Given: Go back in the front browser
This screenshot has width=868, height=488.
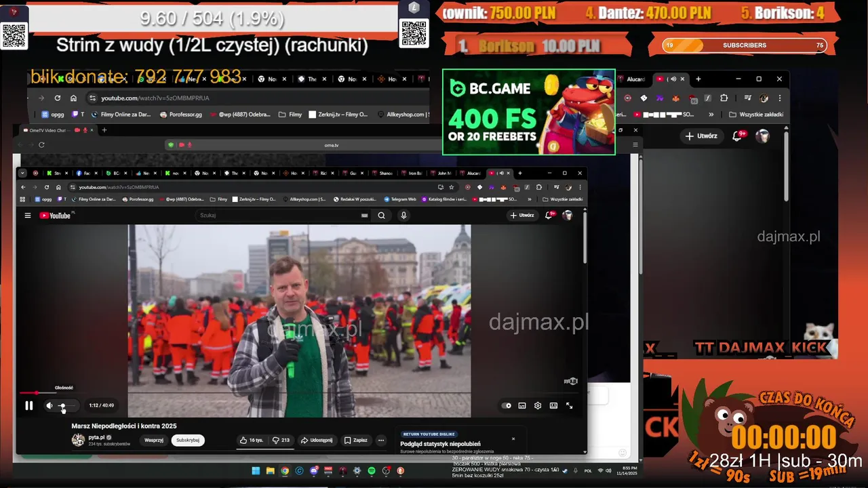Looking at the screenshot, I should (x=23, y=187).
